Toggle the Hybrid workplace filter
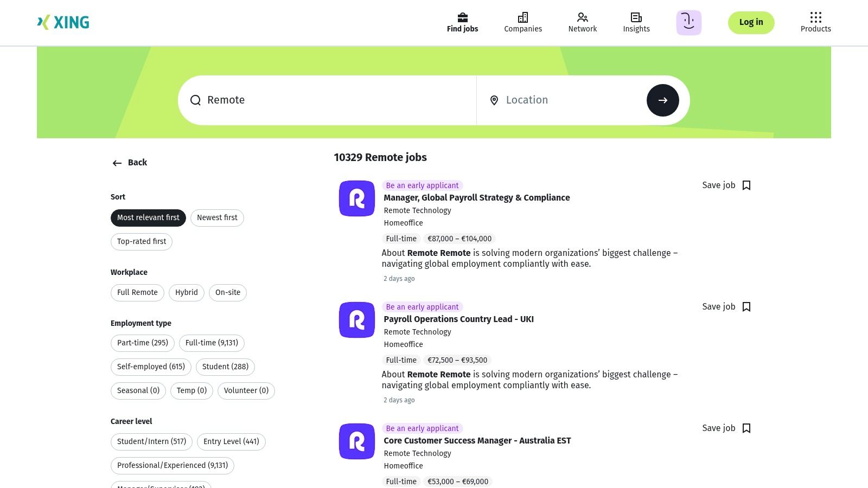This screenshot has width=868, height=488. point(186,292)
